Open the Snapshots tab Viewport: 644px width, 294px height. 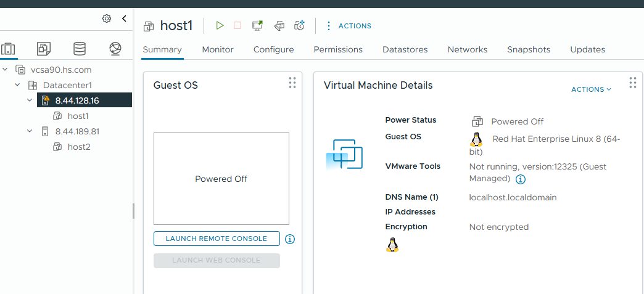(x=529, y=50)
